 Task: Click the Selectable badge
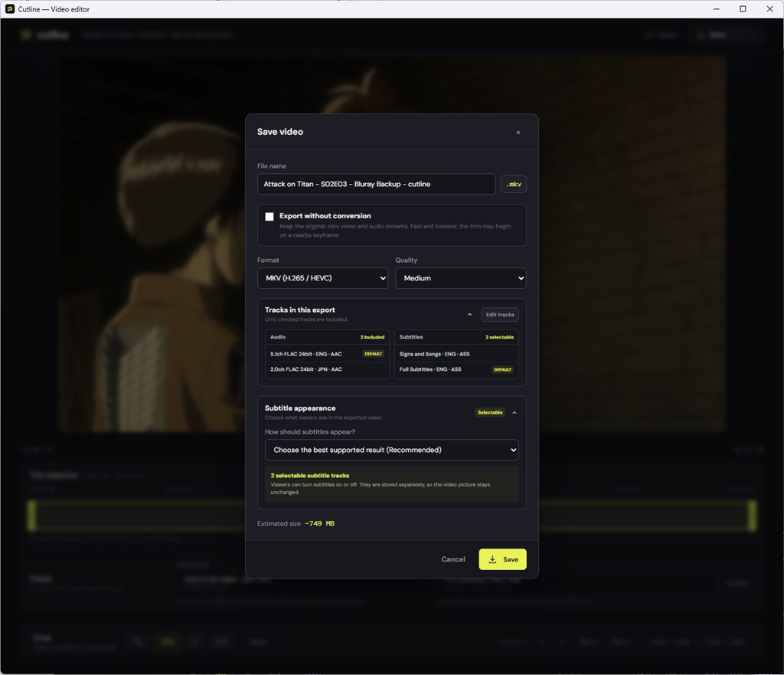point(490,412)
